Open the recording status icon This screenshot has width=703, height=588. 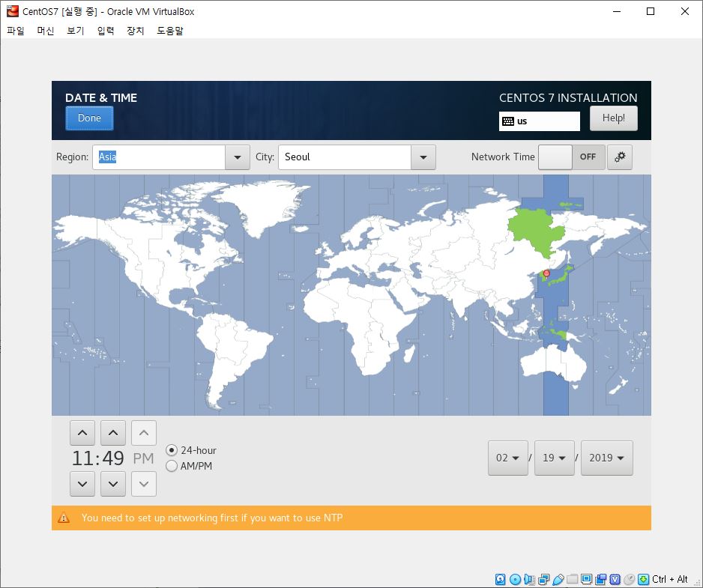[x=601, y=579]
